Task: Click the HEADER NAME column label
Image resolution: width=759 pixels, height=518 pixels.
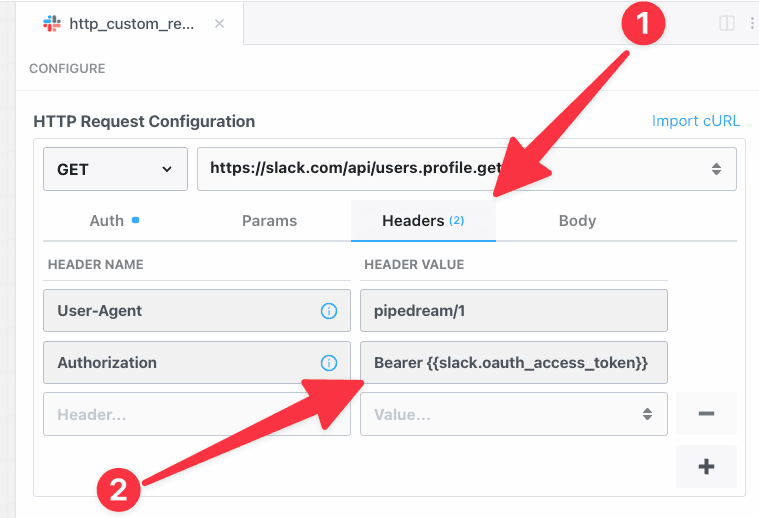Action: click(x=96, y=264)
